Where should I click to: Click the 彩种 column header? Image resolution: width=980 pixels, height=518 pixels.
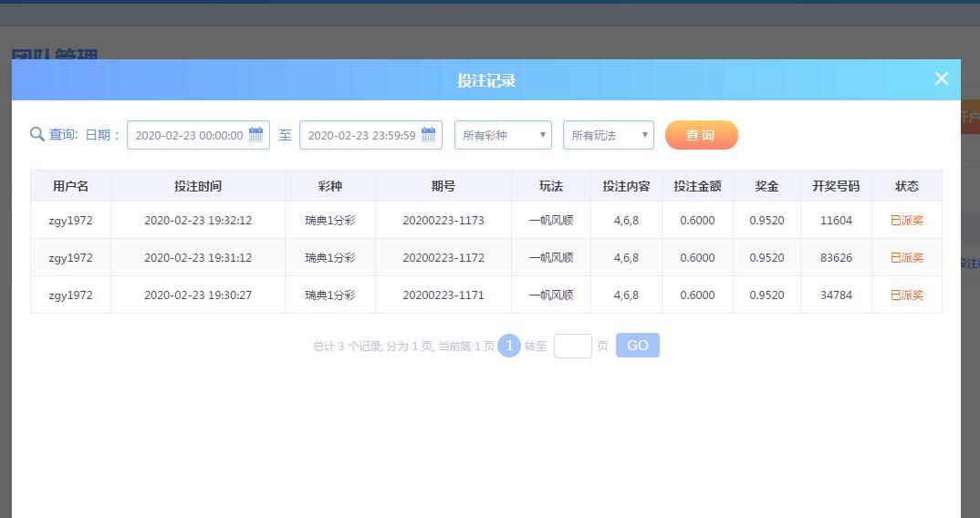(x=330, y=186)
